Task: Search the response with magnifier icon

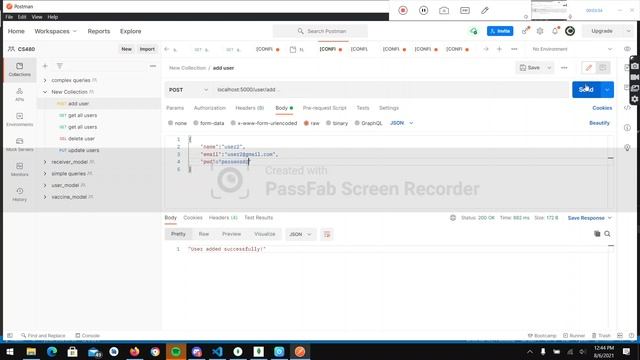Action: [607, 234]
